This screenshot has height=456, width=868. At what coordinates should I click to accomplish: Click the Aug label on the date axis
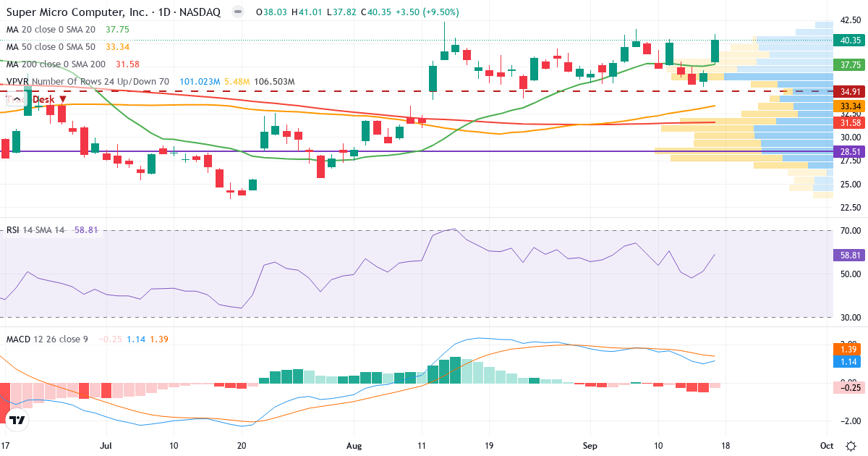click(x=354, y=445)
